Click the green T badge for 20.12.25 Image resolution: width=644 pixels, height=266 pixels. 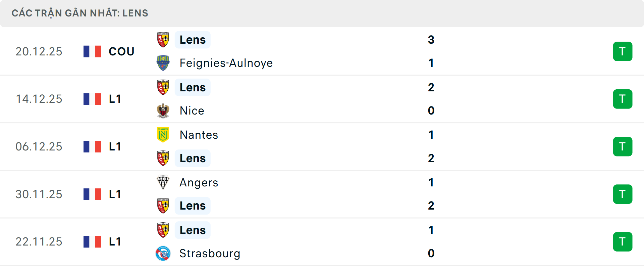[623, 51]
